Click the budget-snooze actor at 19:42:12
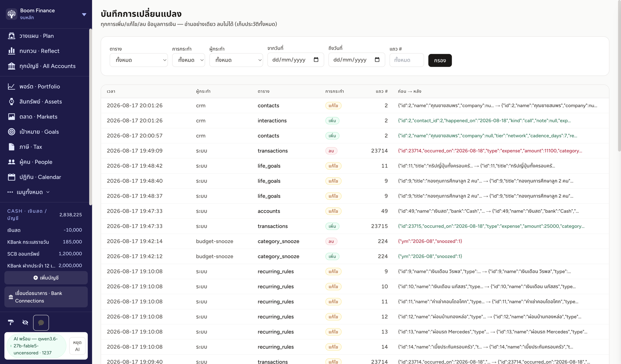This screenshot has height=364, width=621. [215, 256]
